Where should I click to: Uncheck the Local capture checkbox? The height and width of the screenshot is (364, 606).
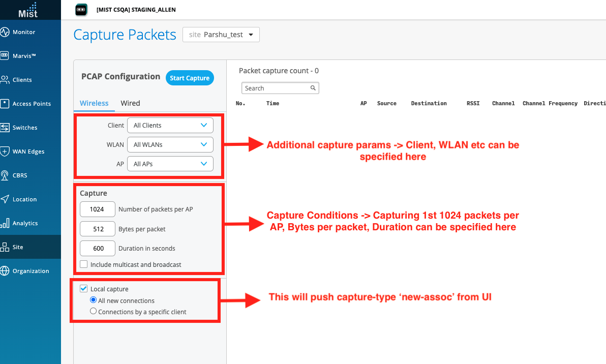click(84, 289)
